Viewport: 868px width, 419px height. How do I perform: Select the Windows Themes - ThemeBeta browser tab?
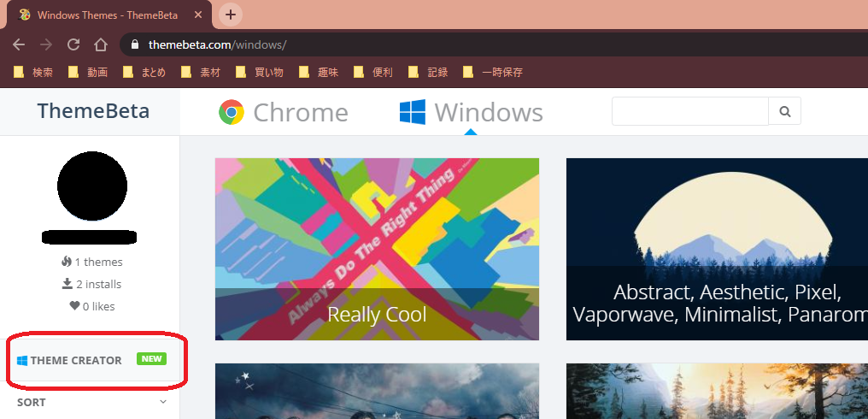coord(108,15)
